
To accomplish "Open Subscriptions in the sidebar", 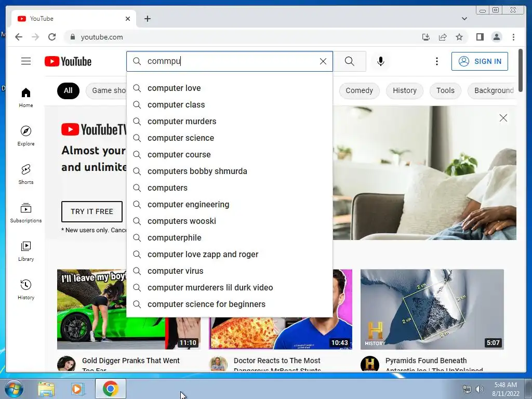I will (26, 212).
